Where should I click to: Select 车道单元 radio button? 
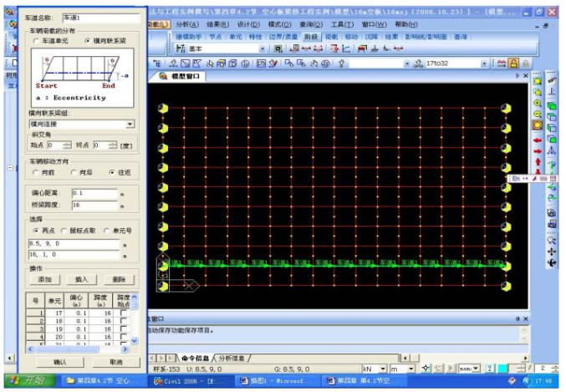(x=36, y=41)
